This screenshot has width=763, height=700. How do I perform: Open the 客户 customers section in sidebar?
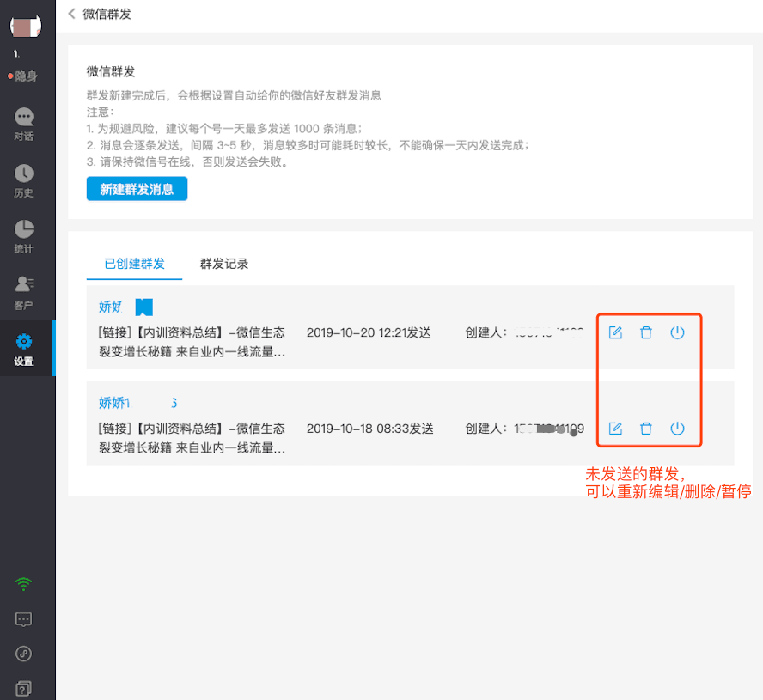pyautogui.click(x=23, y=293)
